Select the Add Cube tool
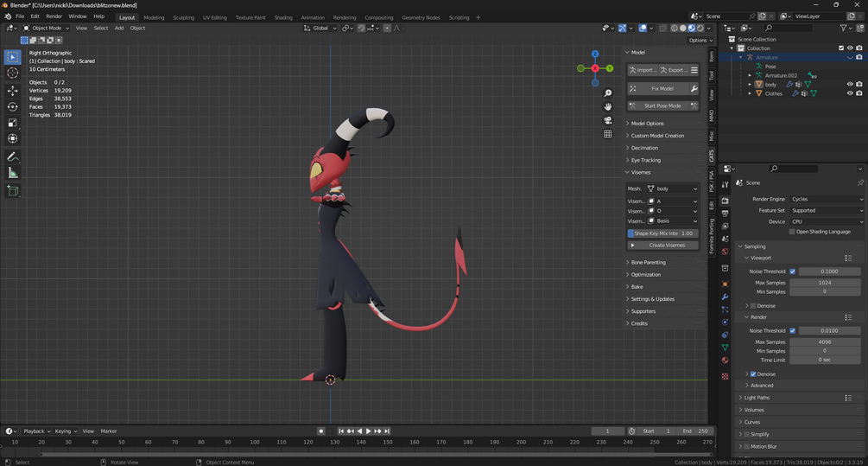The height and width of the screenshot is (466, 868). pos(12,191)
